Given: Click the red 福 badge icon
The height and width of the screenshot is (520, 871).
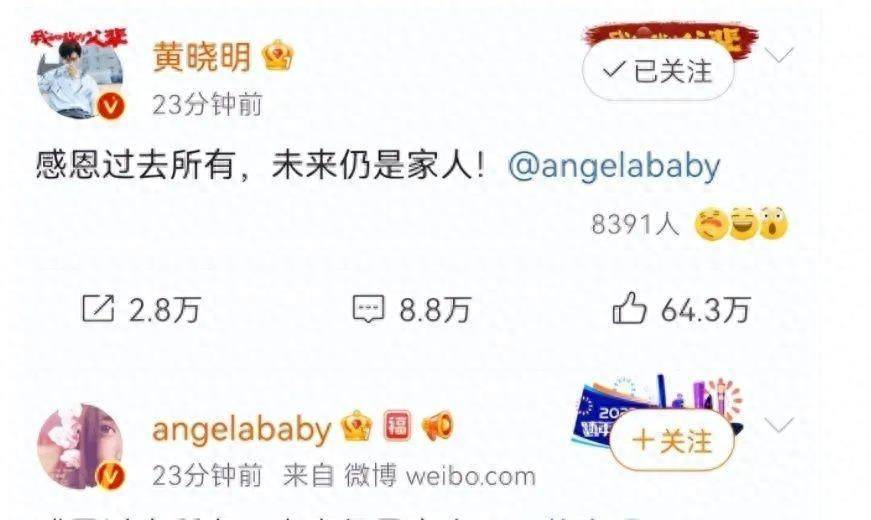Looking at the screenshot, I should [398, 427].
